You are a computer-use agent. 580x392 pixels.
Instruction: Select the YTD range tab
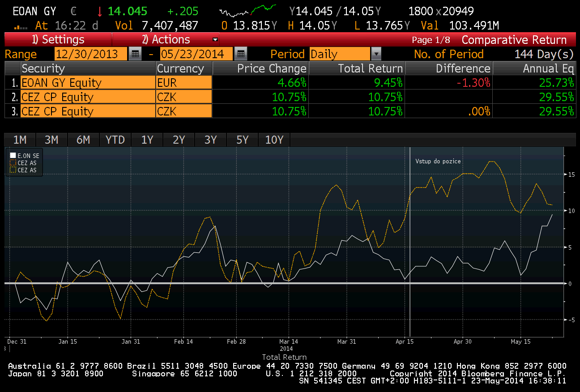115,140
